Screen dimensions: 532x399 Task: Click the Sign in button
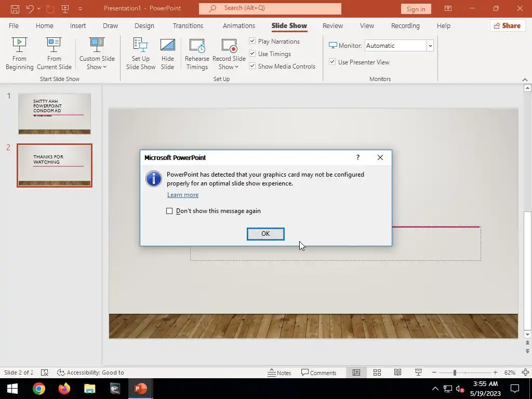[416, 9]
